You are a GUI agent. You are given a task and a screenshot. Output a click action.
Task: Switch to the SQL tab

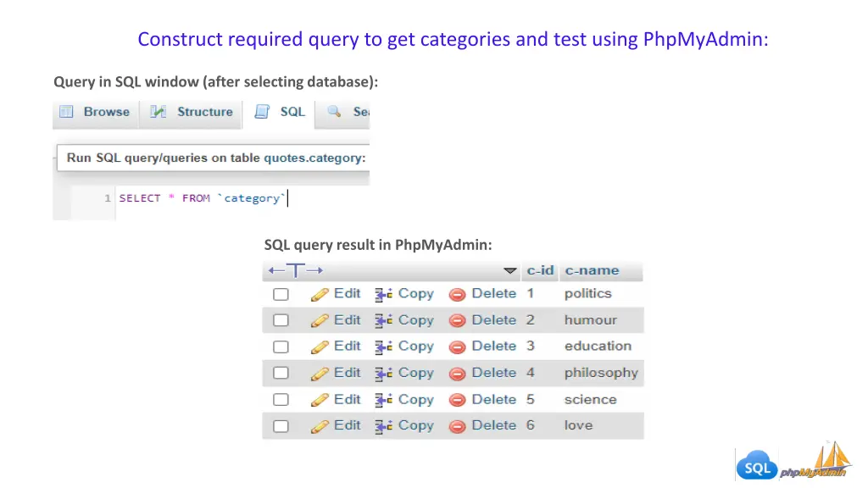tap(283, 112)
